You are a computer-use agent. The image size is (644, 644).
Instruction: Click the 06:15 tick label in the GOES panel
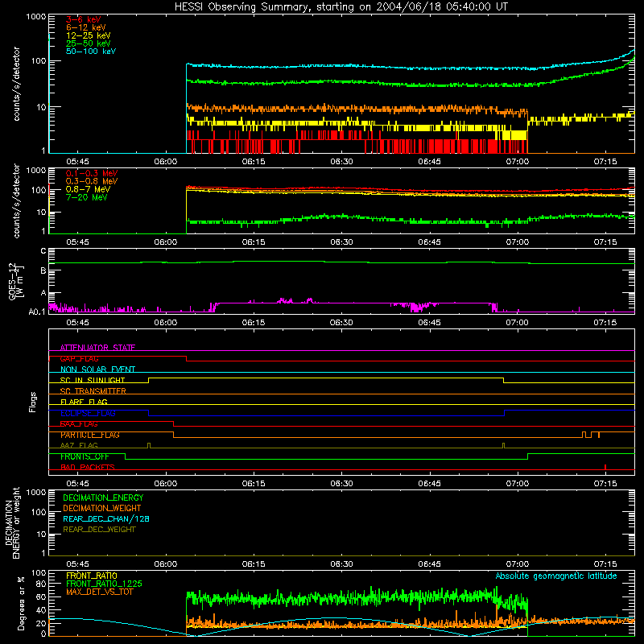tap(254, 323)
